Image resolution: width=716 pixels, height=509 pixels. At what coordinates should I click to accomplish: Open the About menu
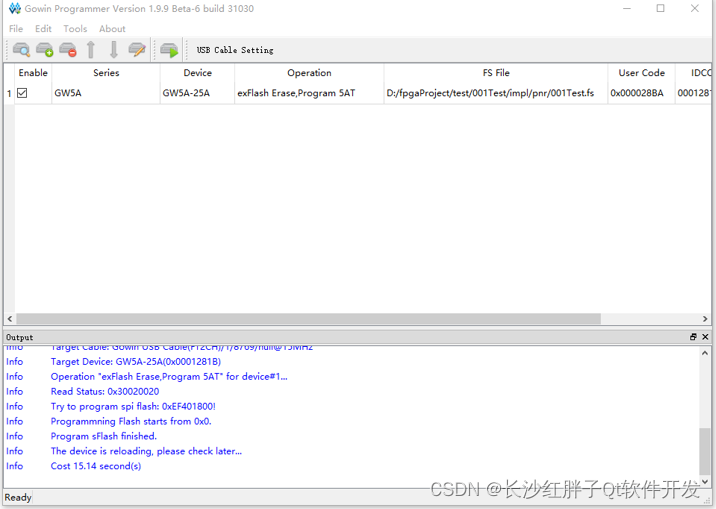(x=112, y=29)
